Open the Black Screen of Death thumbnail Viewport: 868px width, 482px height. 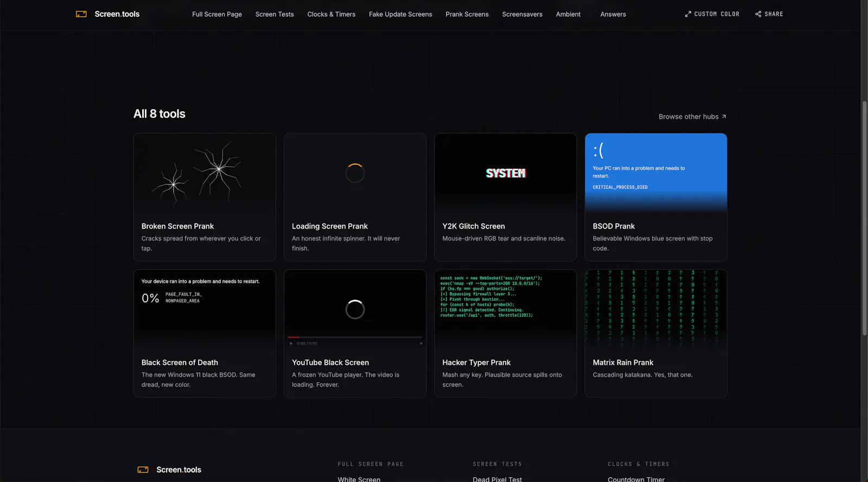pos(205,309)
